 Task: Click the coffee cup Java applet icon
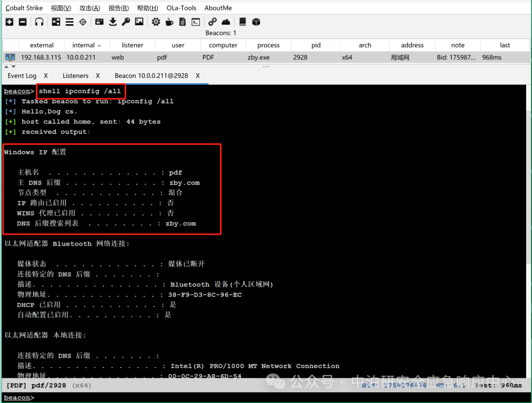tap(169, 22)
